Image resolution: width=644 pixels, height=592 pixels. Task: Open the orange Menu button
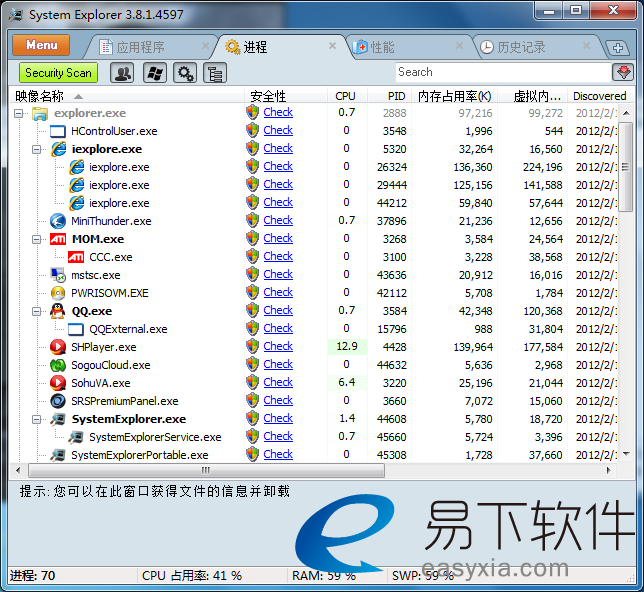coord(41,45)
